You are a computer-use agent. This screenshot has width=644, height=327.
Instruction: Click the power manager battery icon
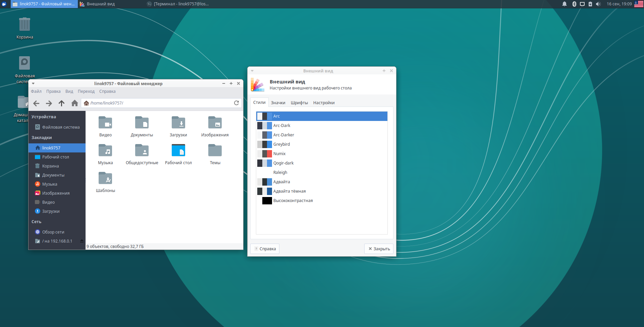pyautogui.click(x=590, y=4)
